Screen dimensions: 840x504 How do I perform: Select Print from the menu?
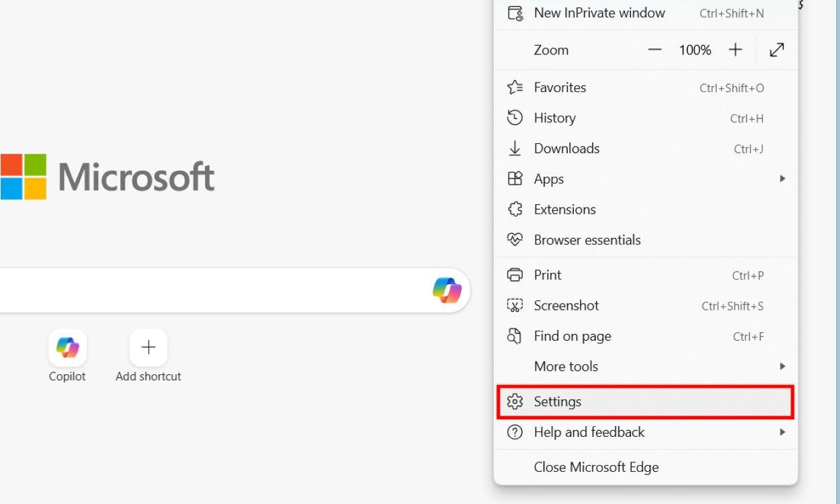point(646,275)
